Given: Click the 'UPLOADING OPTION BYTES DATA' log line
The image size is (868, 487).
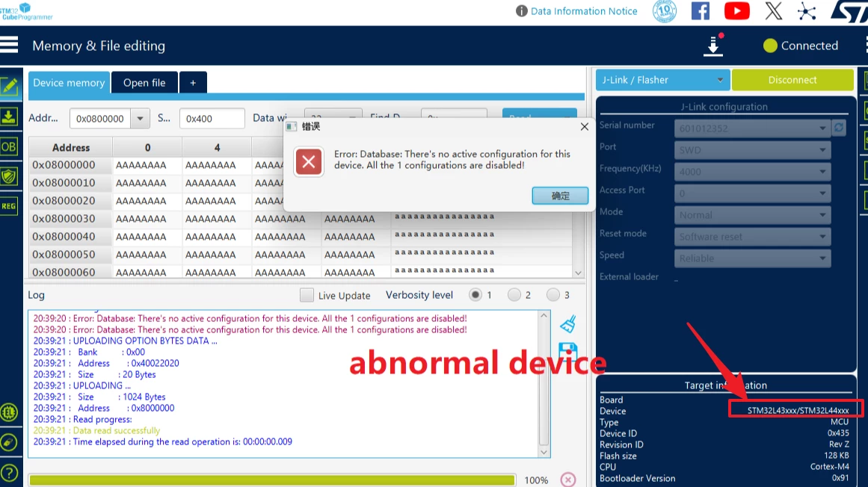Looking at the screenshot, I should (125, 341).
